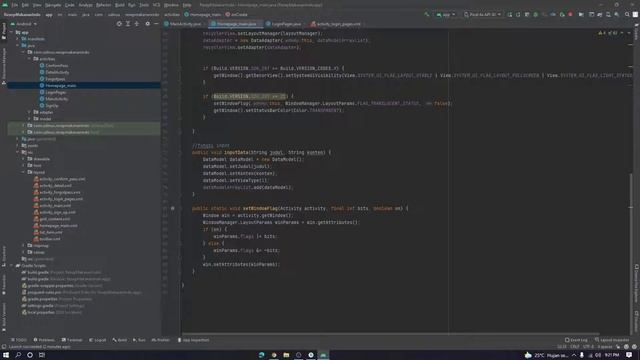Open Project panel gear options
The height and width of the screenshot is (360, 640).
(147, 24)
